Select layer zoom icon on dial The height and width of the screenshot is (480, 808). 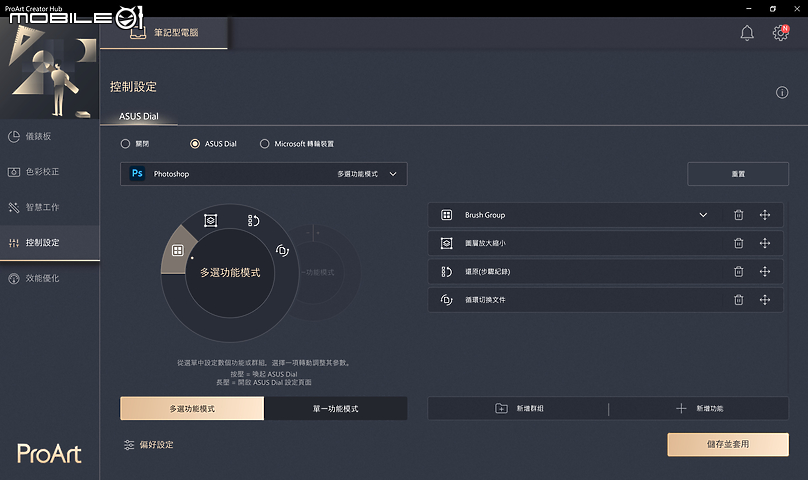click(x=210, y=221)
